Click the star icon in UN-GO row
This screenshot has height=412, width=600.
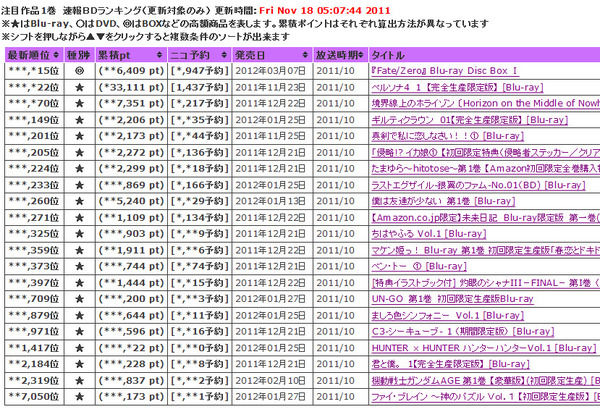click(79, 299)
